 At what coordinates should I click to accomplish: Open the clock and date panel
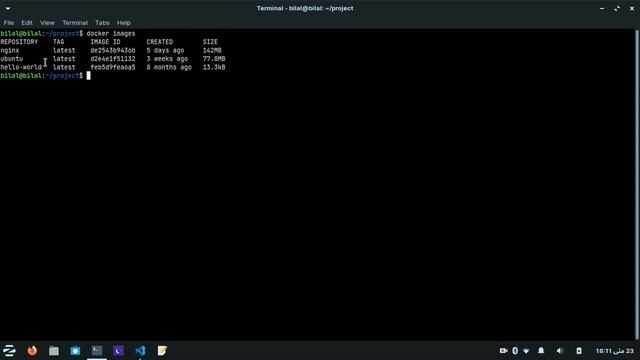(x=615, y=351)
